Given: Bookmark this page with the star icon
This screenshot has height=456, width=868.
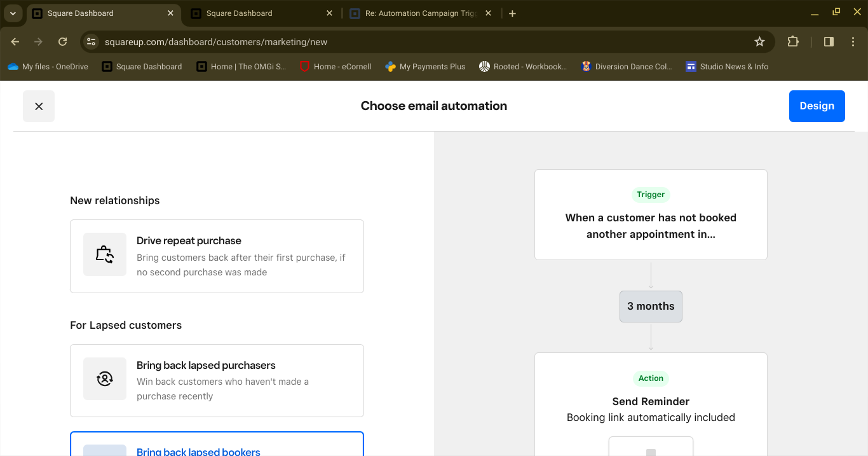Looking at the screenshot, I should pyautogui.click(x=760, y=41).
